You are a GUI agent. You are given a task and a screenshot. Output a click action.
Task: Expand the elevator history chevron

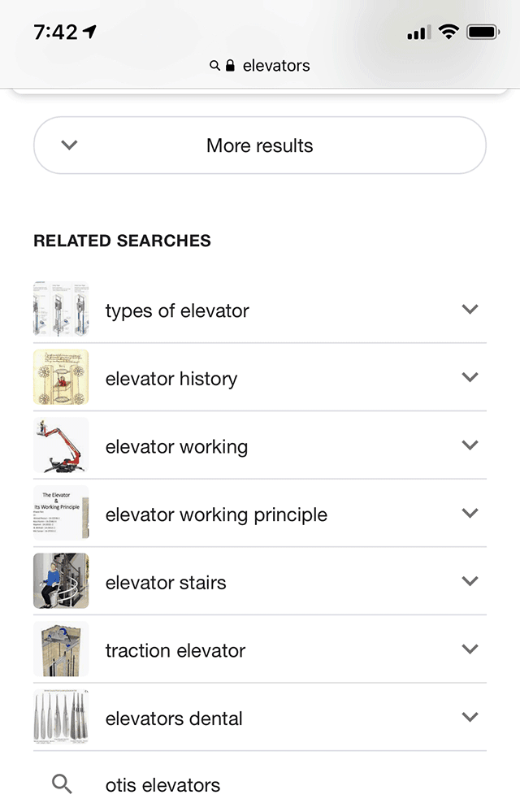[470, 378]
